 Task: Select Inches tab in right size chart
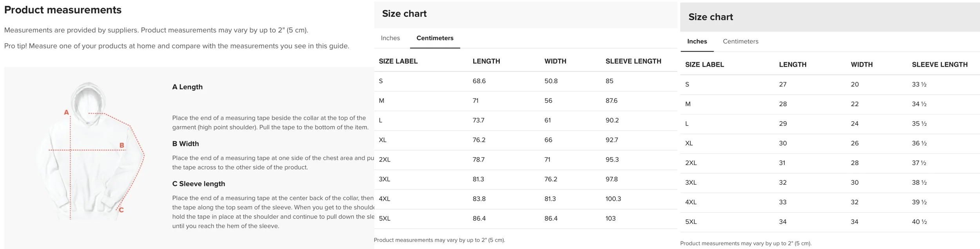[697, 42]
